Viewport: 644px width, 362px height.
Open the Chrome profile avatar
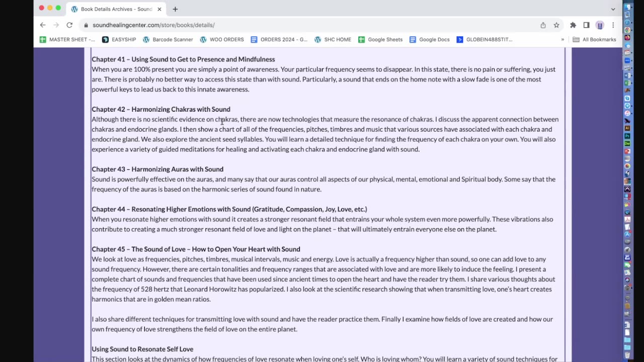pyautogui.click(x=600, y=25)
